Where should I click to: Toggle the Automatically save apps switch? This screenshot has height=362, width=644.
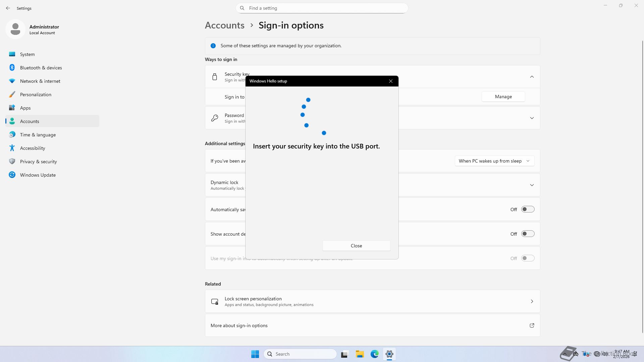coord(528,209)
